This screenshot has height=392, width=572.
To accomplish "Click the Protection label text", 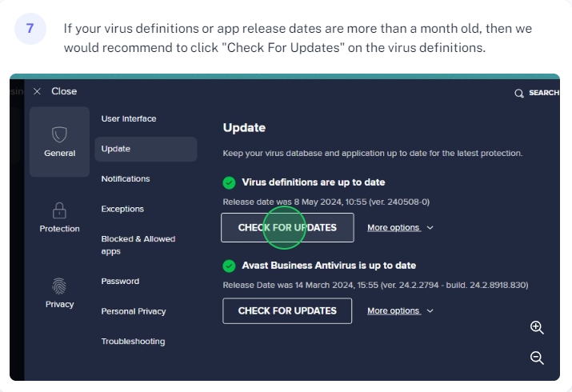I will pyautogui.click(x=59, y=229).
